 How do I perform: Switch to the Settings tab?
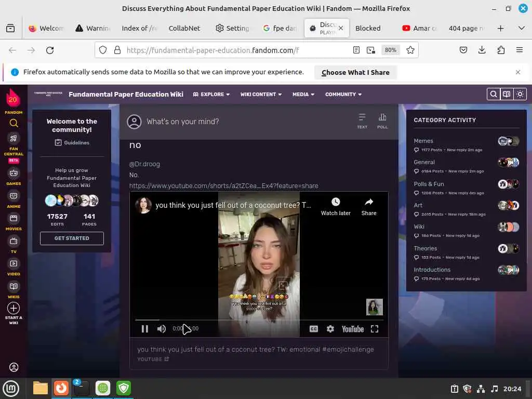[x=233, y=28]
